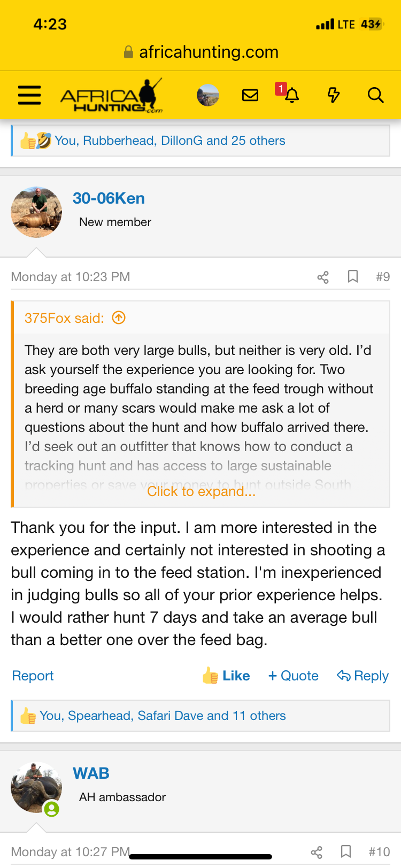This screenshot has height=868, width=401.
Task: Jump to original 375Fox post arrow
Action: [x=119, y=318]
